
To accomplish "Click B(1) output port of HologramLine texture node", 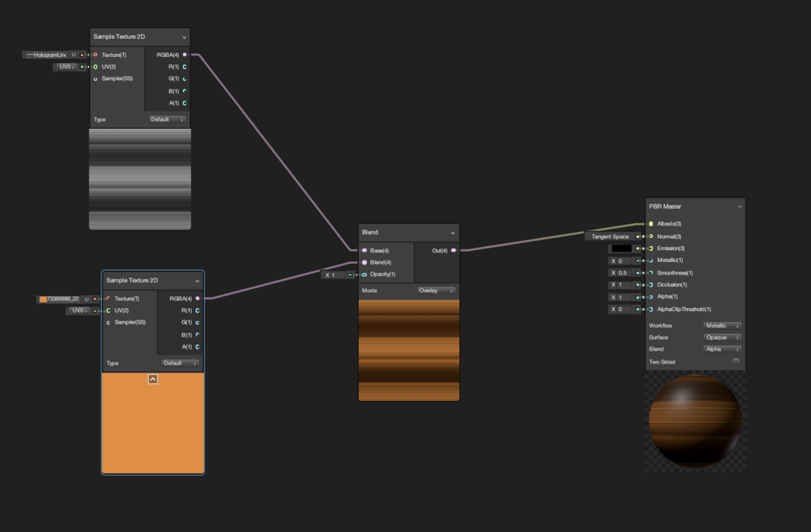I will click(x=185, y=91).
